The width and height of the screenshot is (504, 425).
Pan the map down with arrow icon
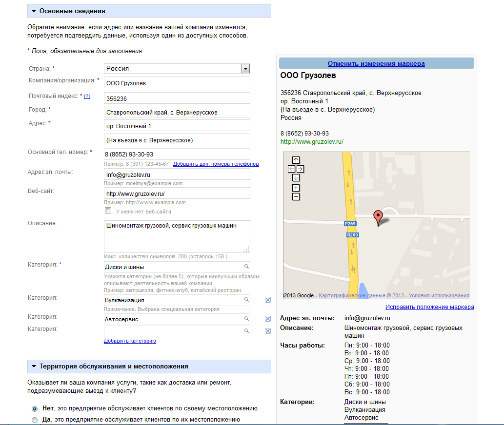(296, 177)
